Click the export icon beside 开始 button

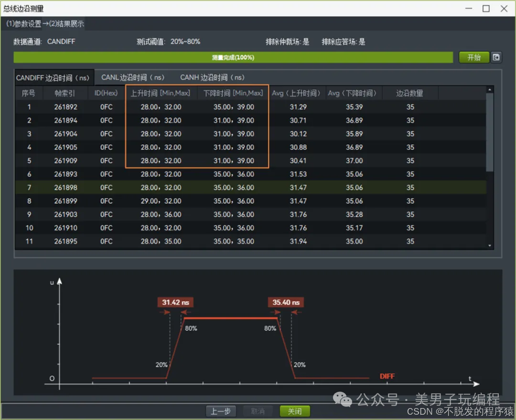(496, 57)
